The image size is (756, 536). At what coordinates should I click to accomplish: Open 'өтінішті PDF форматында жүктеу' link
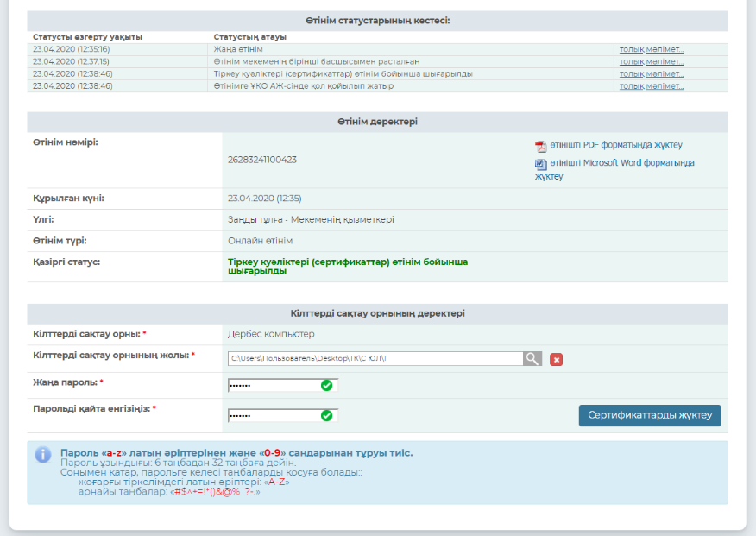(615, 145)
